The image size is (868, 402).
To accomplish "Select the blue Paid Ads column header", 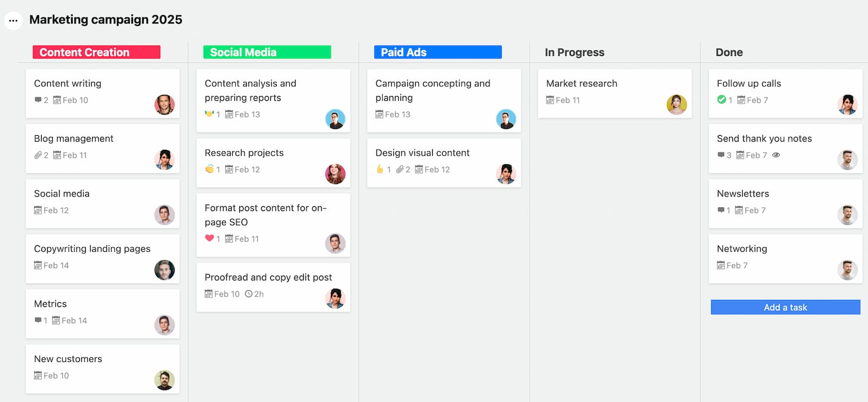I will pos(438,52).
